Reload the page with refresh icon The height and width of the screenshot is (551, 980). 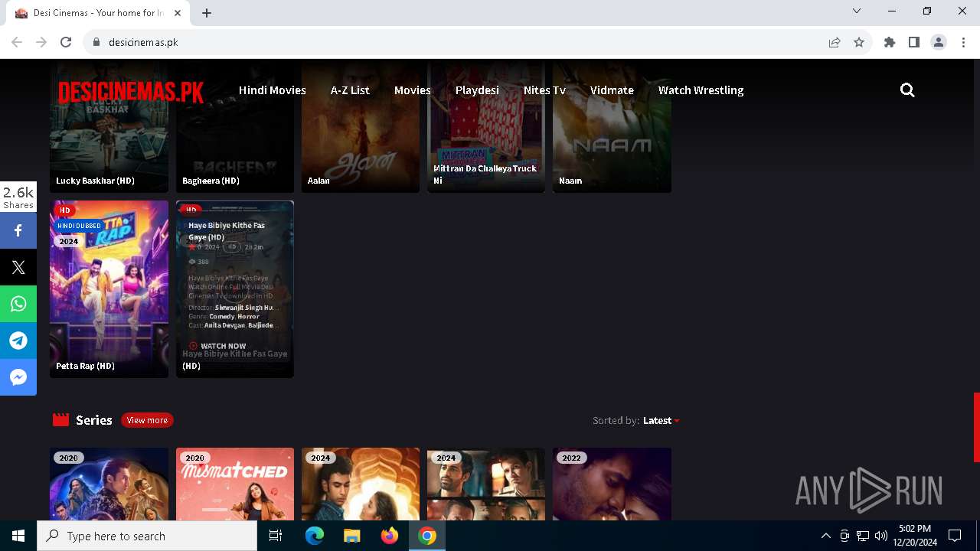click(x=66, y=42)
